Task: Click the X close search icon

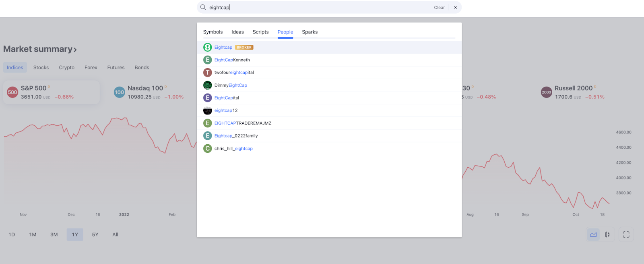Action: tap(455, 7)
